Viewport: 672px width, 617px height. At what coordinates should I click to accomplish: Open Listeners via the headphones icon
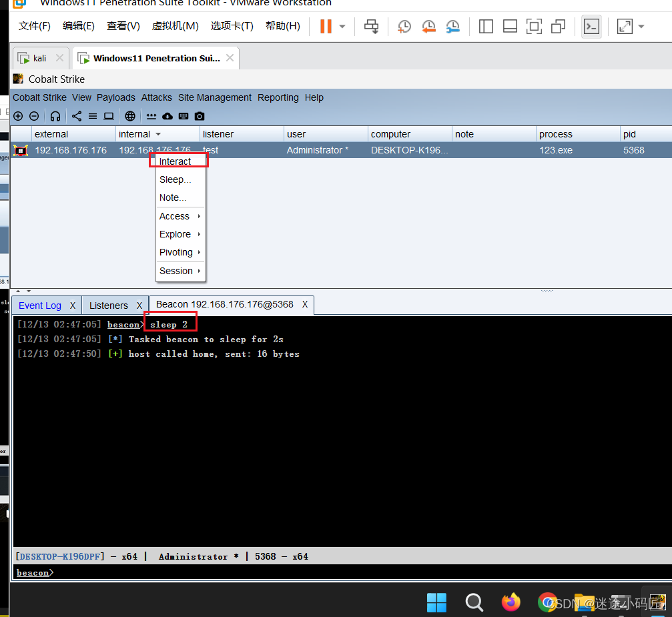(x=55, y=116)
